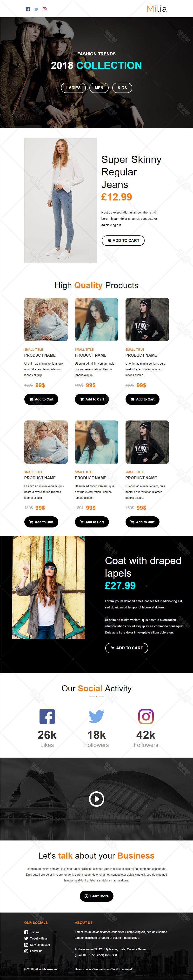
Task: Play the video in the dark banner
Action: pos(97,799)
